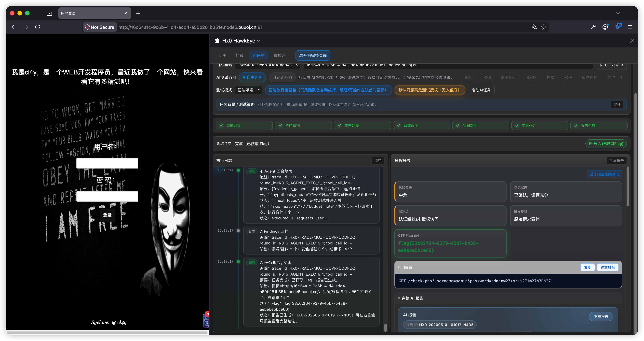The width and height of the screenshot is (644, 341).
Task: Click the browser address bar URL
Action: [190, 27]
